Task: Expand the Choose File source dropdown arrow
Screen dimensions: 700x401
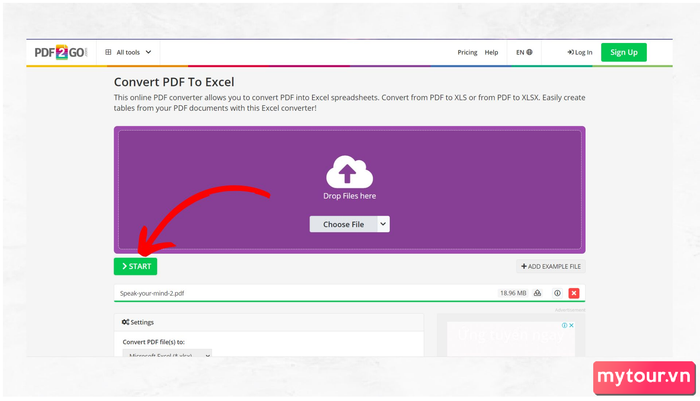Action: click(x=383, y=224)
